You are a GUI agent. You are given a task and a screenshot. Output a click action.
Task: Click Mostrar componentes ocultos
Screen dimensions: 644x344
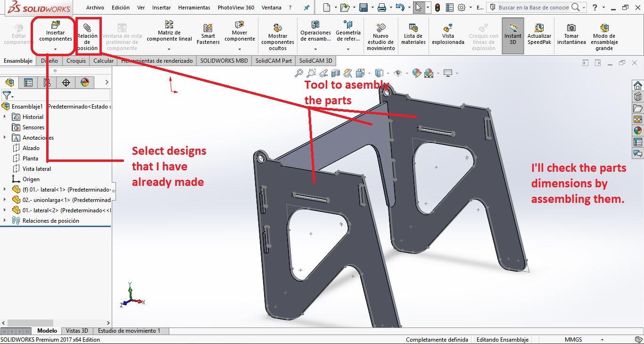(278, 37)
